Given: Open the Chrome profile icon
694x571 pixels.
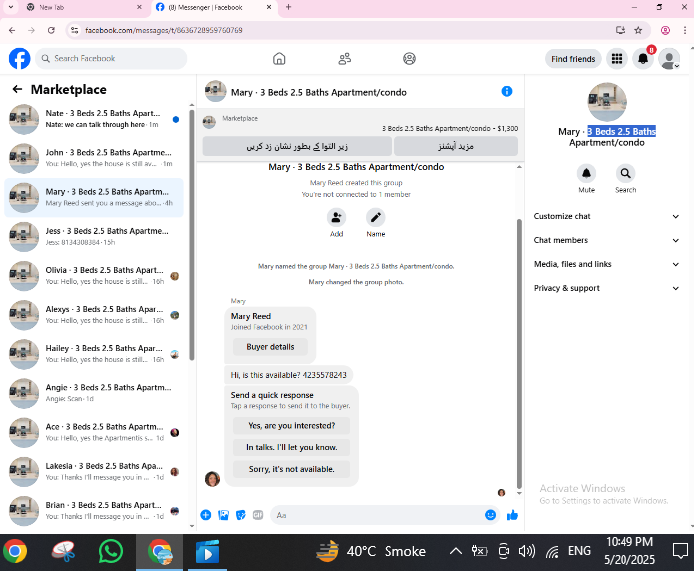Looking at the screenshot, I should (665, 30).
